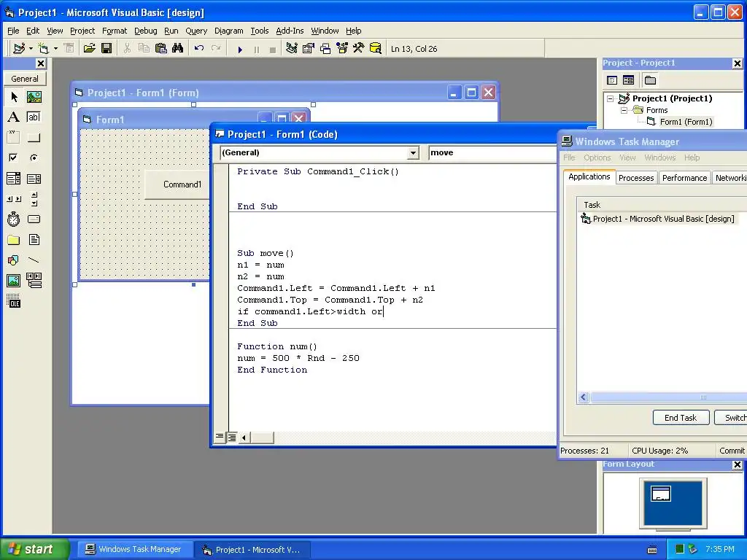Click left arrow of code window scrollbar

244,437
